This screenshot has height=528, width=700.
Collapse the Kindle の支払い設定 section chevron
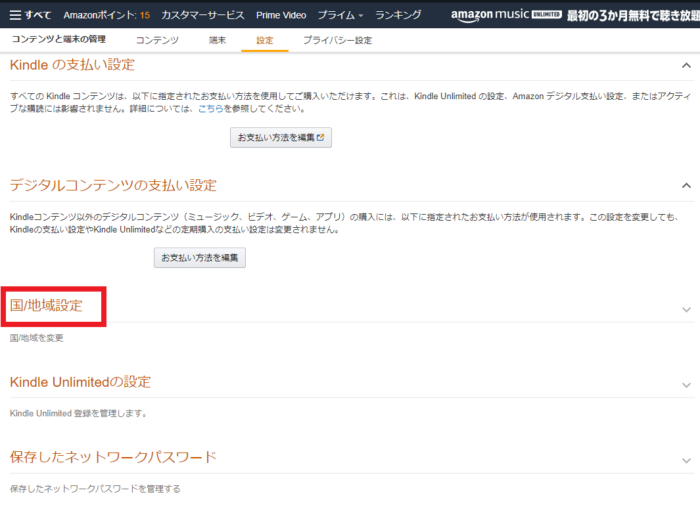coord(686,66)
